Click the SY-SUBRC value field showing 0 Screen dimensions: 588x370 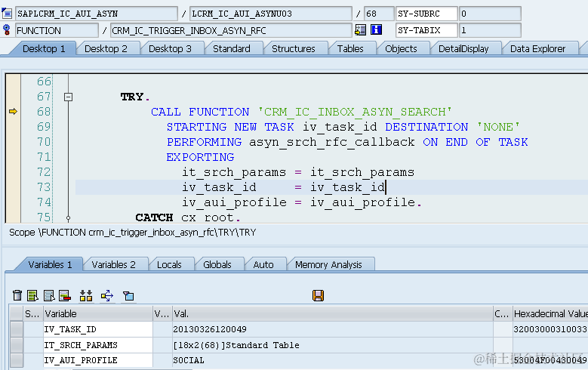(490, 14)
